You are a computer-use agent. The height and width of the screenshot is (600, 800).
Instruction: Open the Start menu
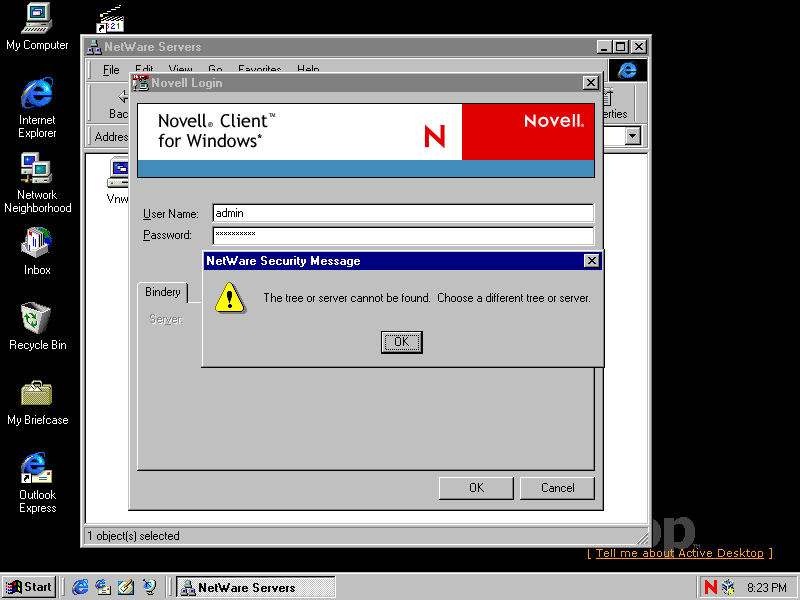(x=29, y=587)
